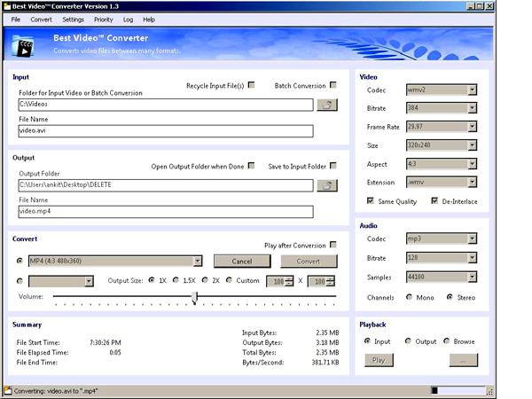532x399 pixels.
Task: Select the Custom output size option
Action: pyautogui.click(x=230, y=280)
